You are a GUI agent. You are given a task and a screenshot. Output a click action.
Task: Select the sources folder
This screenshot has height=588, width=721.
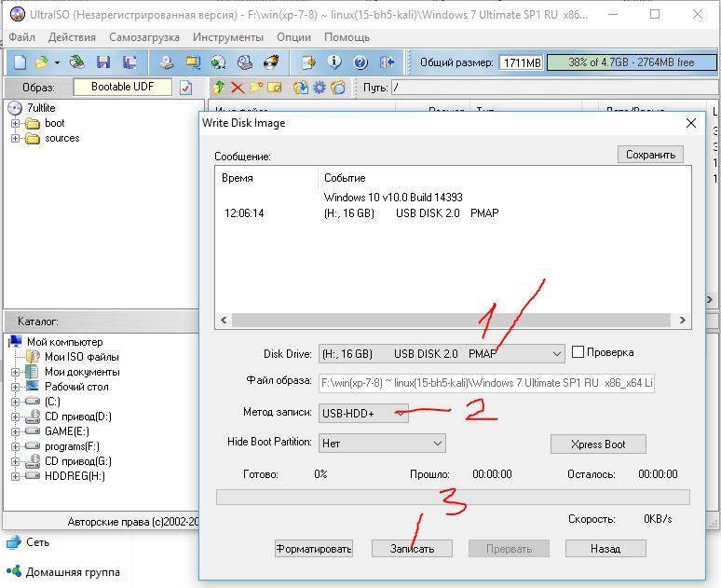click(62, 138)
